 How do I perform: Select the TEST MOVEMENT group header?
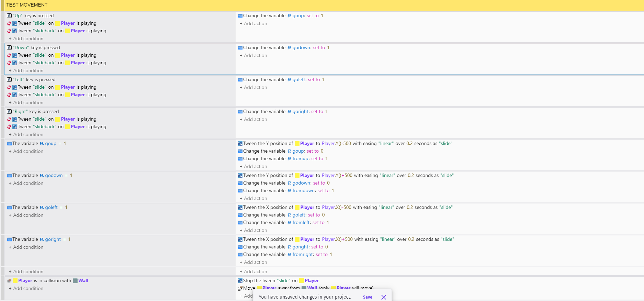tap(322, 5)
